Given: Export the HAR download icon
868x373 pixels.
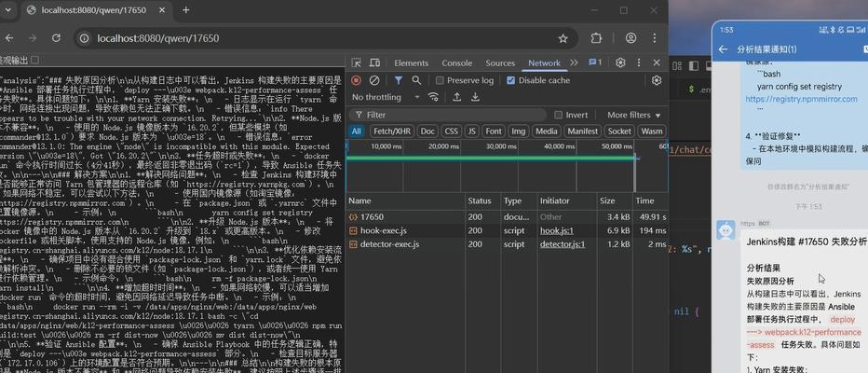Looking at the screenshot, I should 475,97.
